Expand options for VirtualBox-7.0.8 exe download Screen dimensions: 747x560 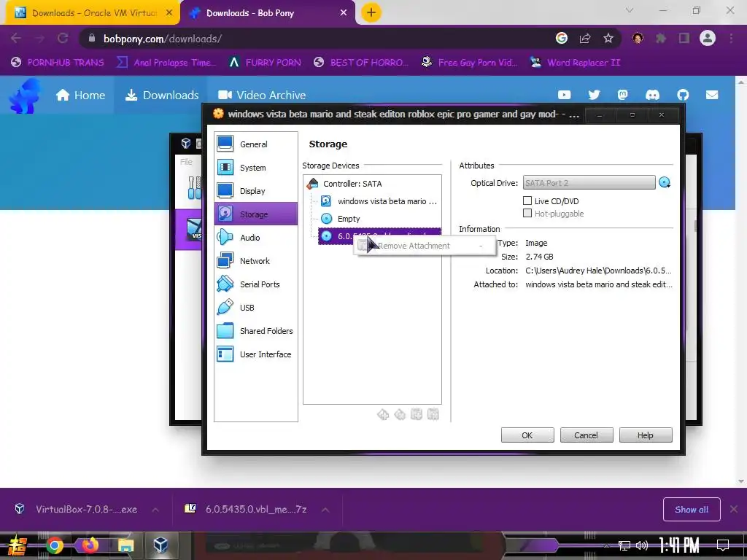tap(155, 510)
